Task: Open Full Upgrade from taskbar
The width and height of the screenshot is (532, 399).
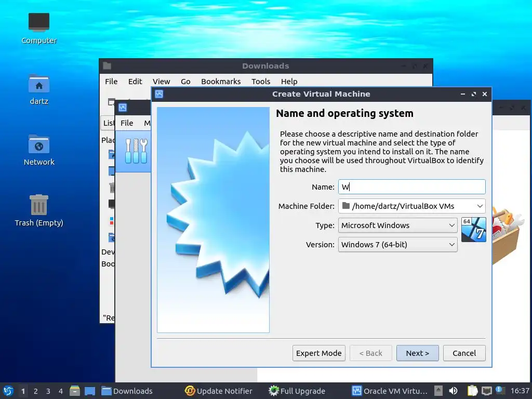Action: tap(297, 391)
